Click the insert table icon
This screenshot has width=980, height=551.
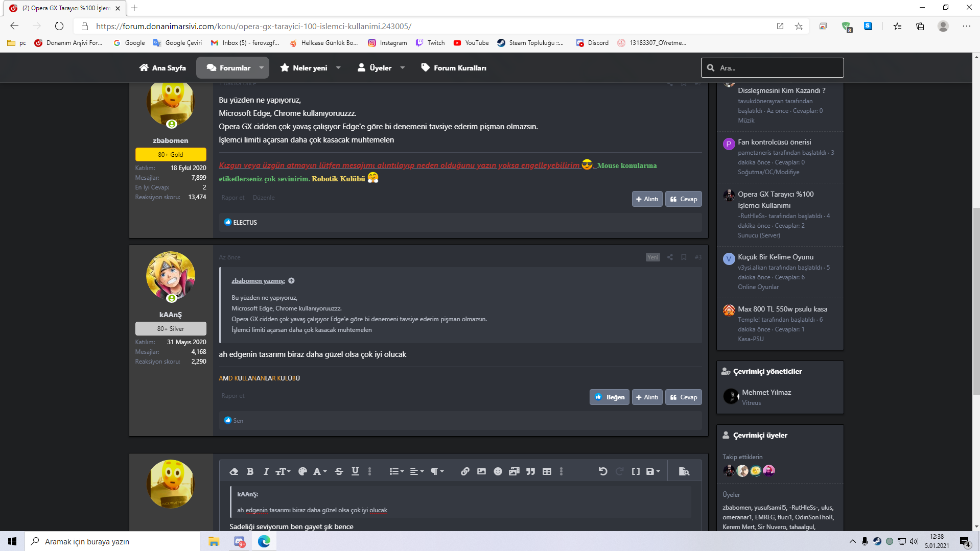pyautogui.click(x=547, y=471)
